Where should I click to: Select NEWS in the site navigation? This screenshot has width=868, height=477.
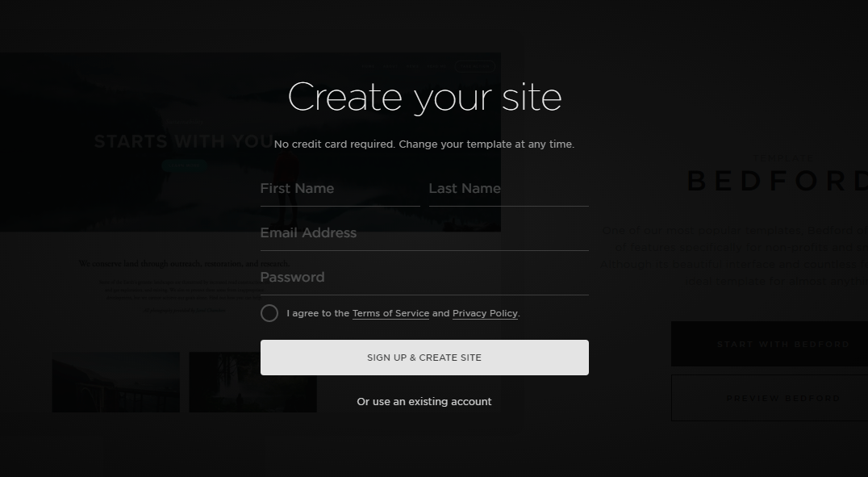pyautogui.click(x=411, y=65)
